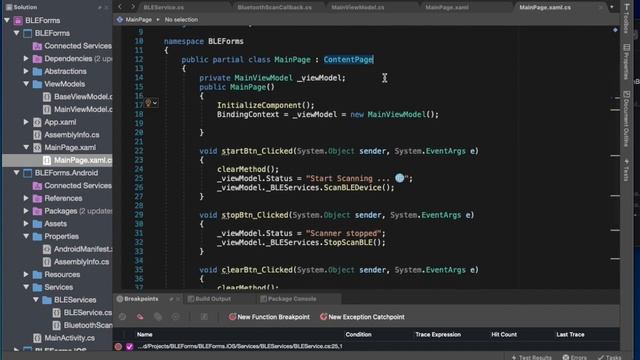Navigate back with the left arrow
640x360 pixels.
point(120,7)
